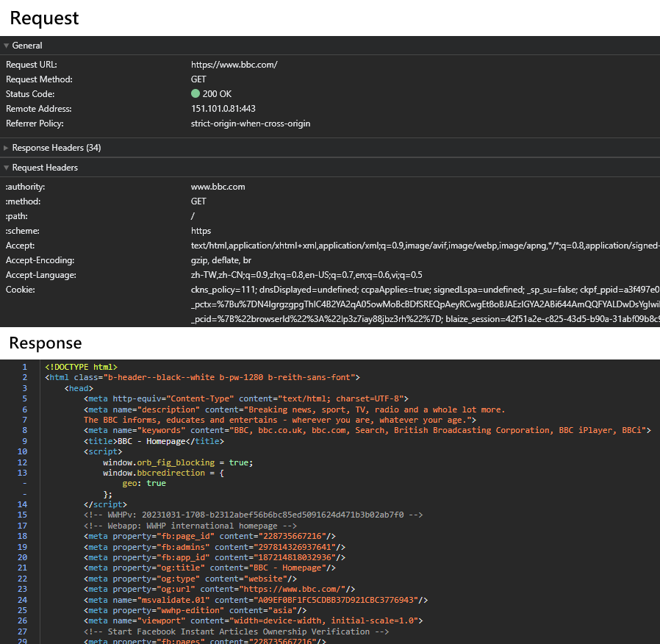Click the Facebook Instant Articles comment line

click(x=236, y=632)
